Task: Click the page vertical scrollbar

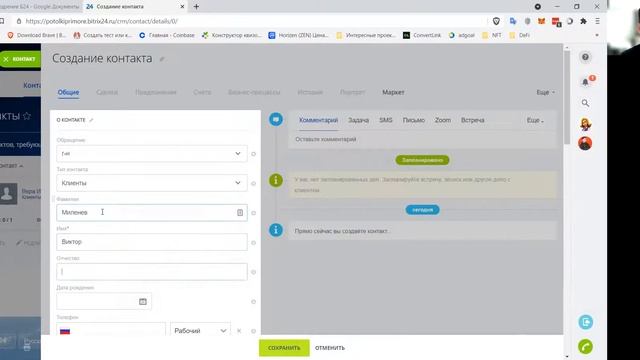Action: point(567,97)
